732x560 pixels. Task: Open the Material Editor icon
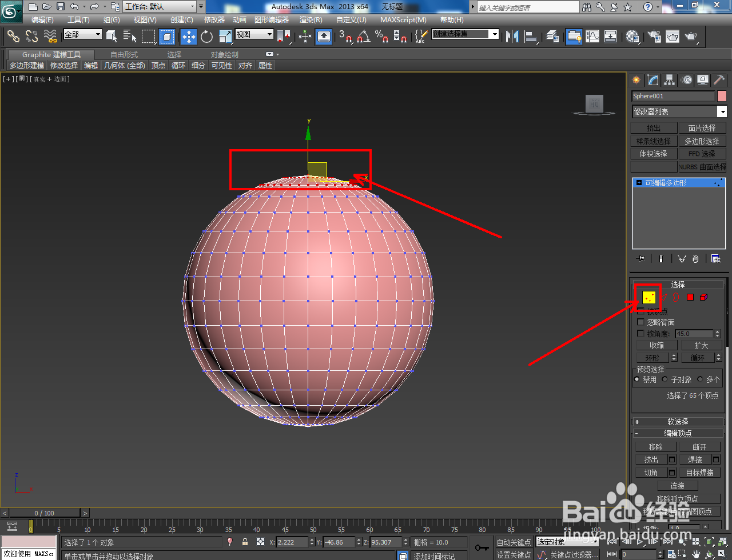pyautogui.click(x=632, y=37)
